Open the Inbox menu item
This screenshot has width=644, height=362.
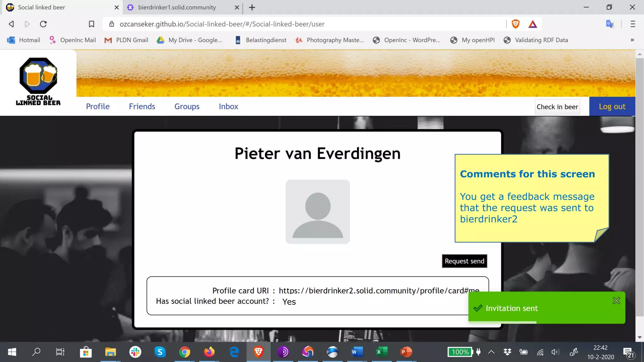click(228, 107)
